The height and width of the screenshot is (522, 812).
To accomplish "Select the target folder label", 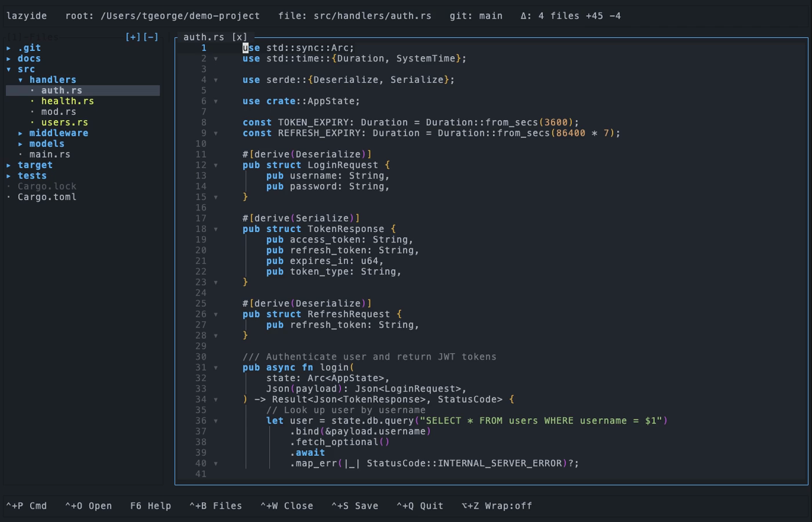I will click(x=35, y=165).
